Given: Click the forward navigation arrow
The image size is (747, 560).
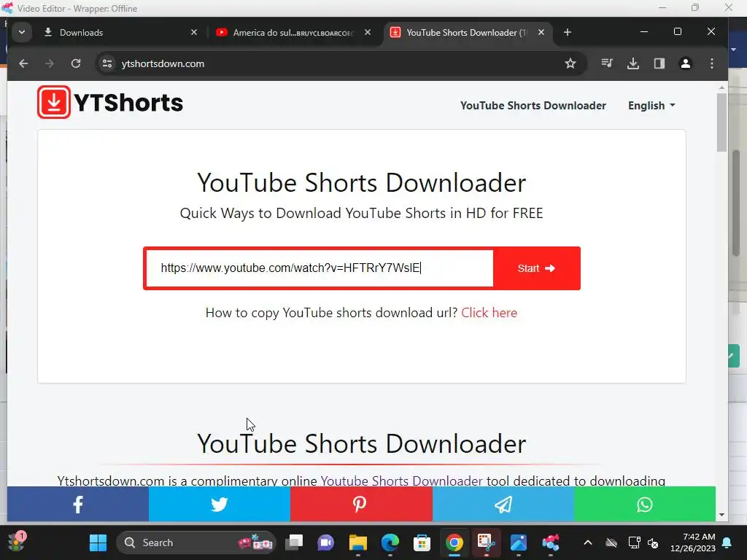Looking at the screenshot, I should [x=50, y=63].
